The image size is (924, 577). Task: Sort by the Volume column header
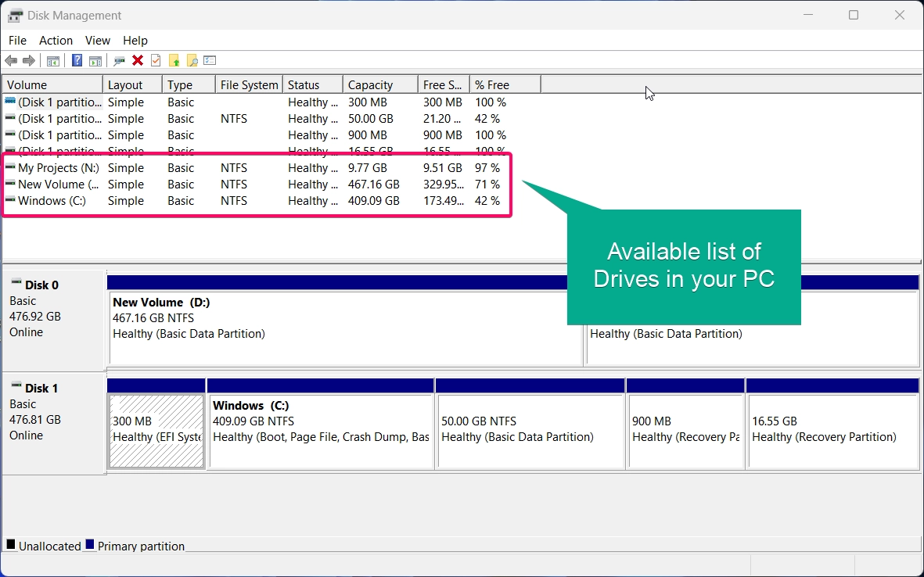[52, 84]
